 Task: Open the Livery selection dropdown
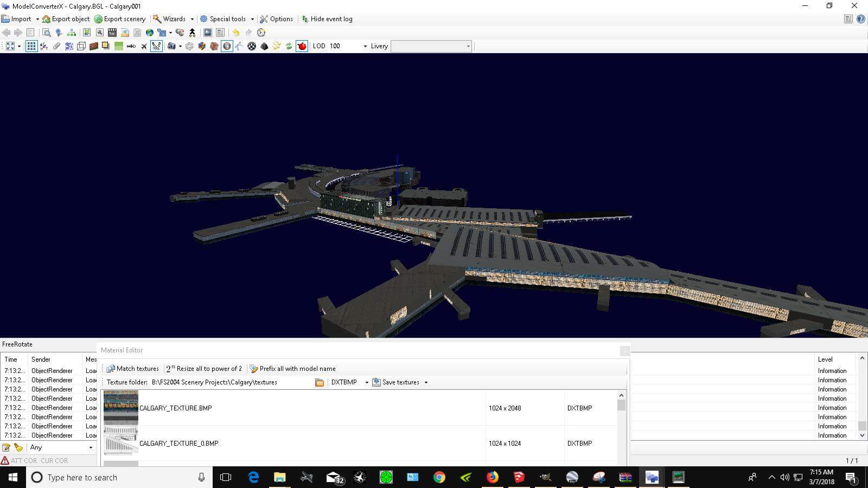click(467, 46)
